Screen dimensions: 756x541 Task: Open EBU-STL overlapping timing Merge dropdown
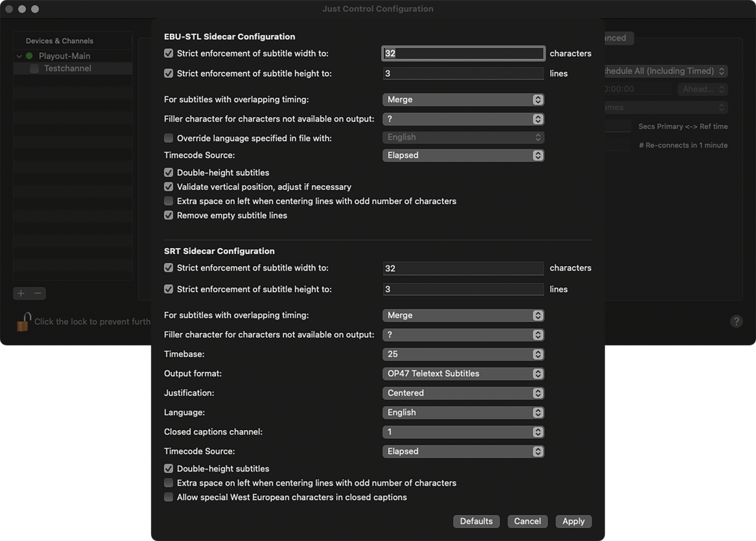tap(463, 100)
